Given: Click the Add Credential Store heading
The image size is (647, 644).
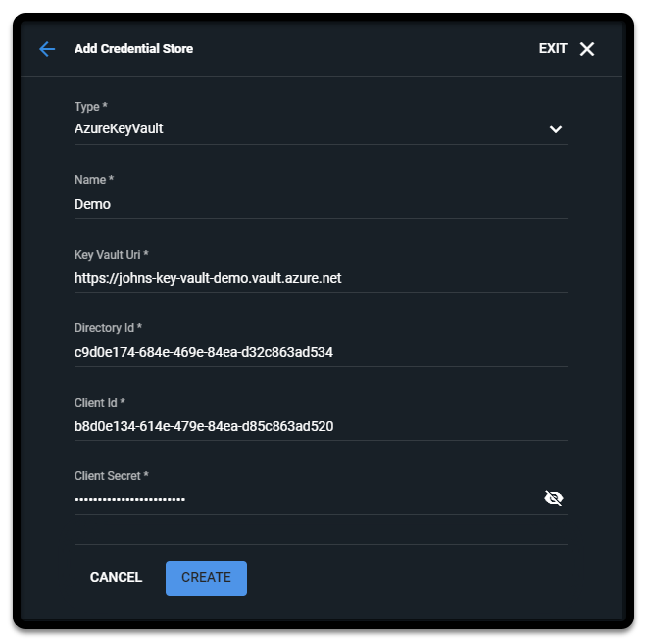Looking at the screenshot, I should (x=133, y=49).
